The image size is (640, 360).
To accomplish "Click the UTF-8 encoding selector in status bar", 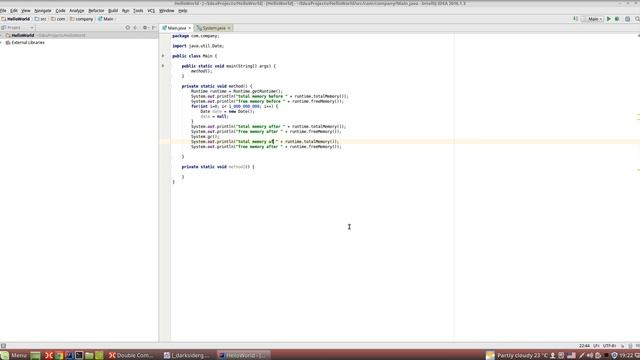I will tap(609, 346).
